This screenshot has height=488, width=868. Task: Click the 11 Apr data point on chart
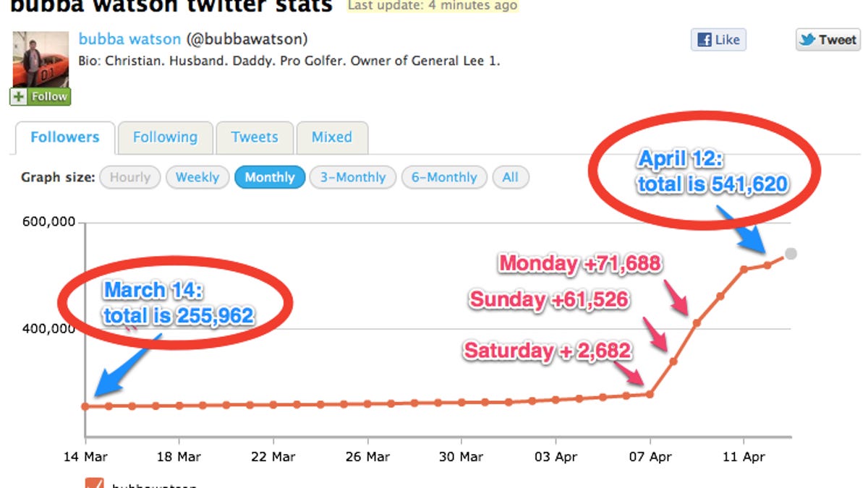click(744, 269)
